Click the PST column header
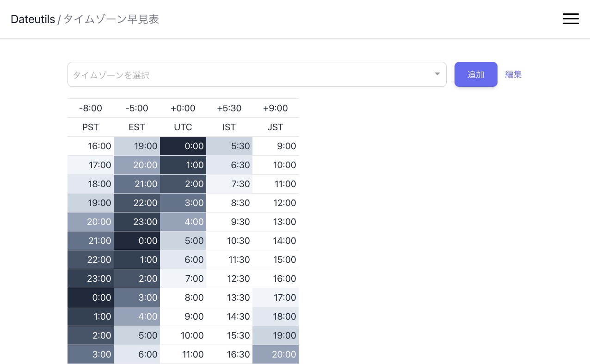 91,127
